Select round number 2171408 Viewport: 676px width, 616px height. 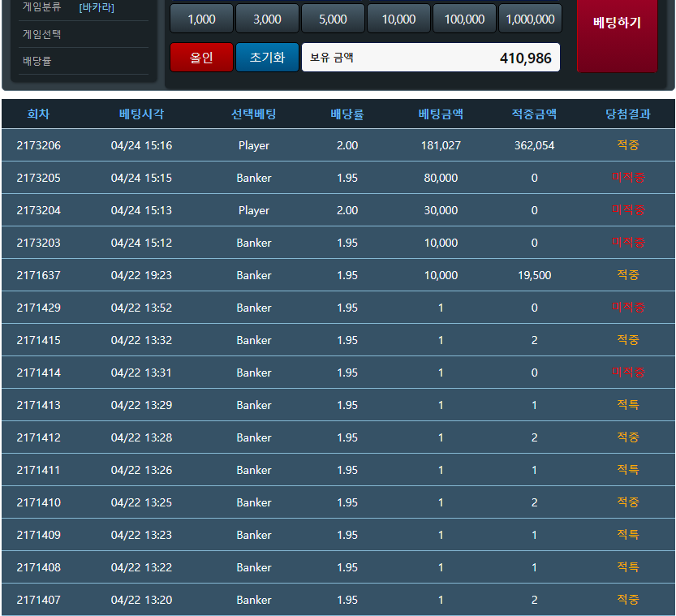[x=38, y=567]
